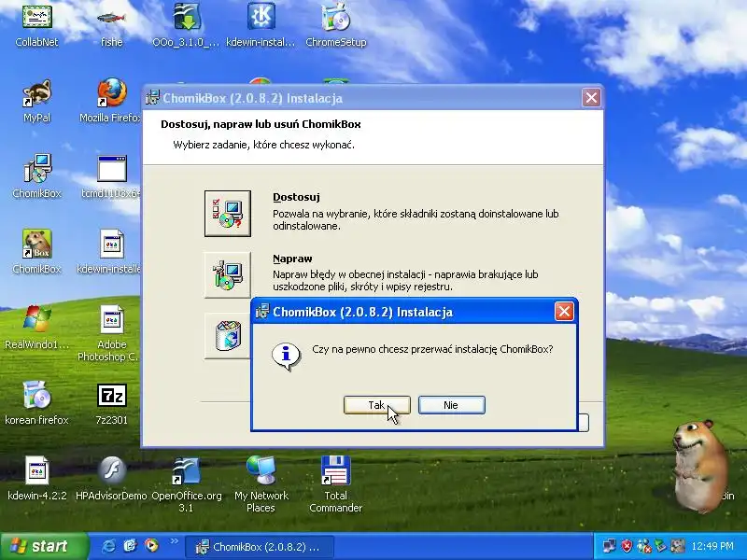Viewport: 747px width, 560px height.
Task: Open the CollabNet desktop icon
Action: click(x=36, y=25)
